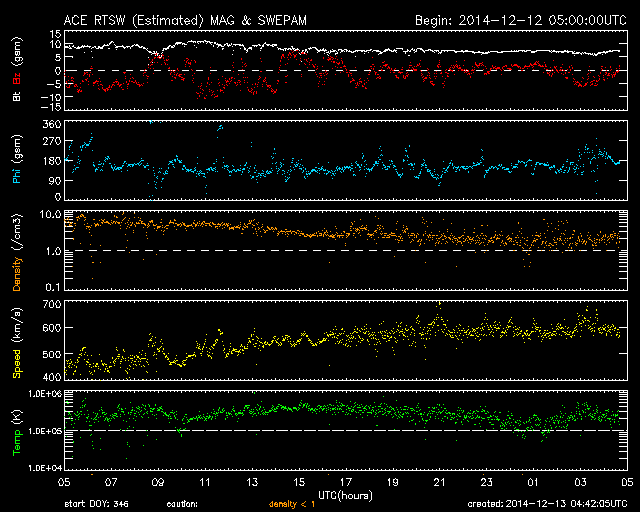This screenshot has height=512, width=640.
Task: Click the yellow 'Speed' axis label
Action: (17, 364)
